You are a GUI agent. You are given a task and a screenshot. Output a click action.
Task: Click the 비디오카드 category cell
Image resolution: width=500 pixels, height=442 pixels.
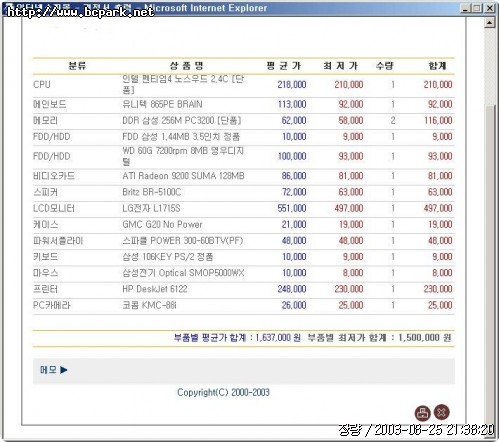(x=54, y=176)
